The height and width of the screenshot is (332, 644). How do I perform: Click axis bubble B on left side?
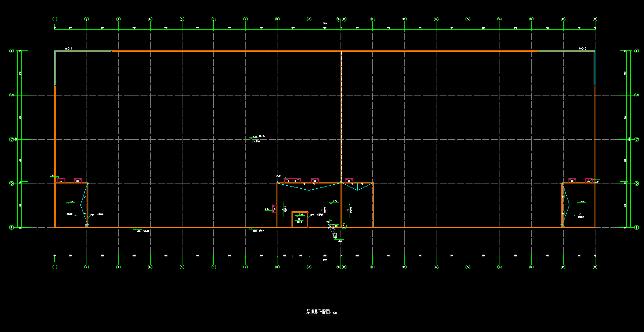click(11, 95)
